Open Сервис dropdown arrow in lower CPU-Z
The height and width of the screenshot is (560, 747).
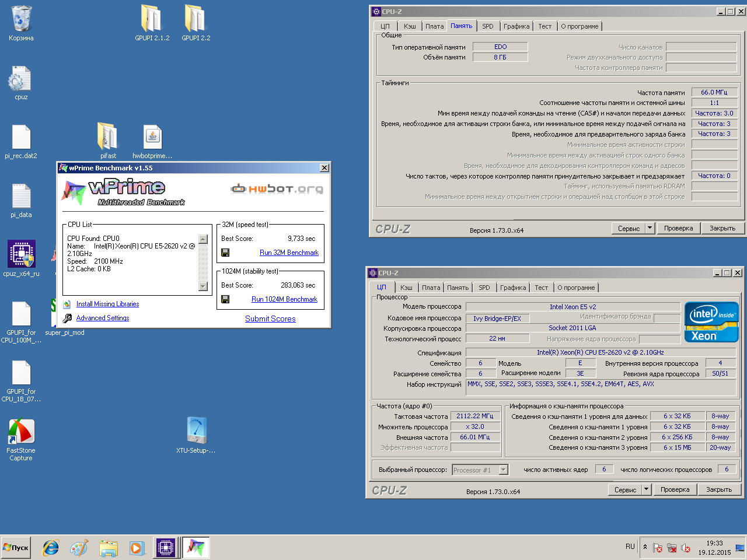coord(647,489)
